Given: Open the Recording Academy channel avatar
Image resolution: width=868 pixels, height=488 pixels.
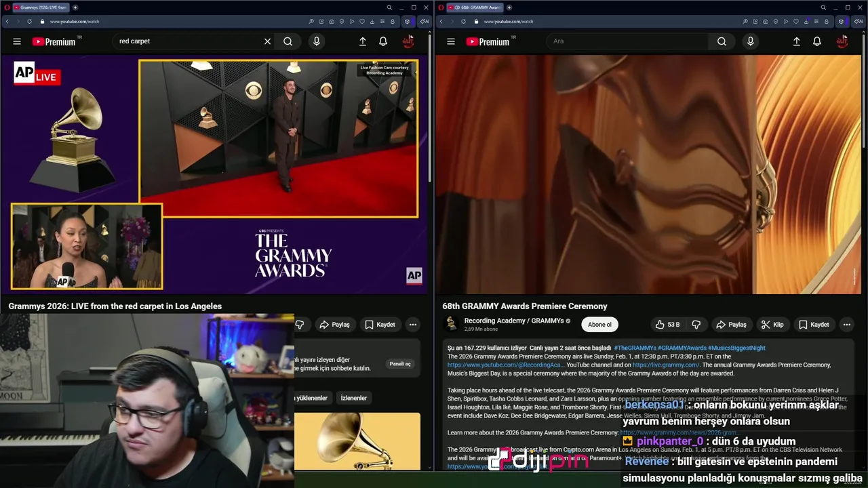Looking at the screenshot, I should tap(451, 324).
